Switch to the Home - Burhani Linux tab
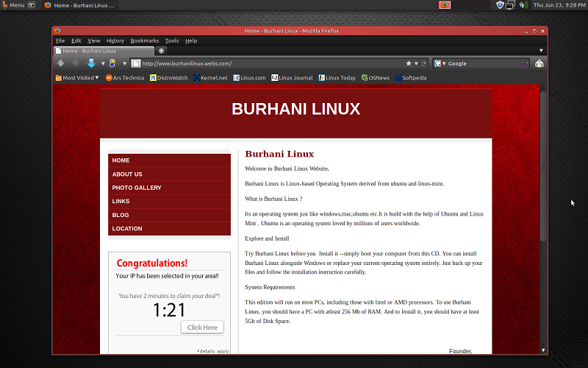Image resolution: width=588 pixels, height=368 pixels. pos(103,51)
